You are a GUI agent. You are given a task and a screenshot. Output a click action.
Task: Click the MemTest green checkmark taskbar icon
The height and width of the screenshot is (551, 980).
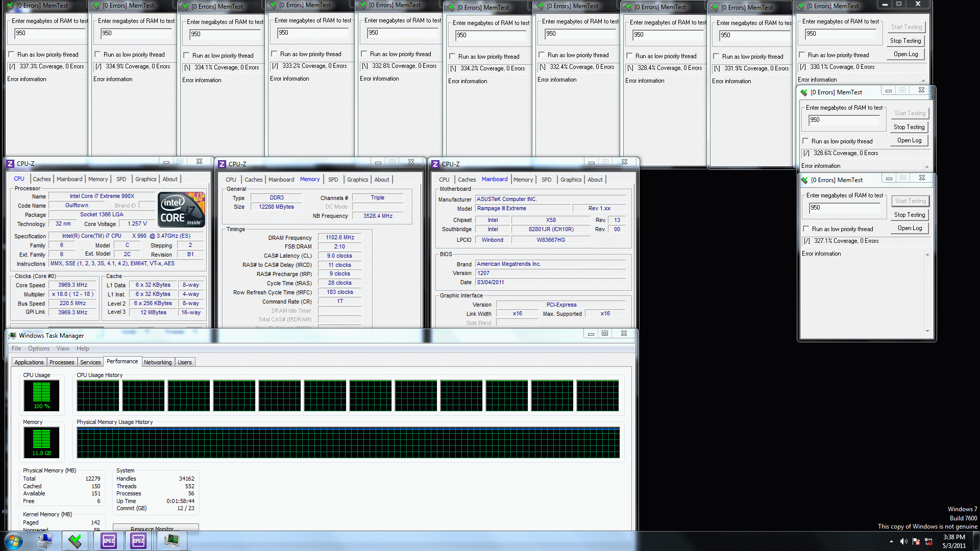point(75,541)
